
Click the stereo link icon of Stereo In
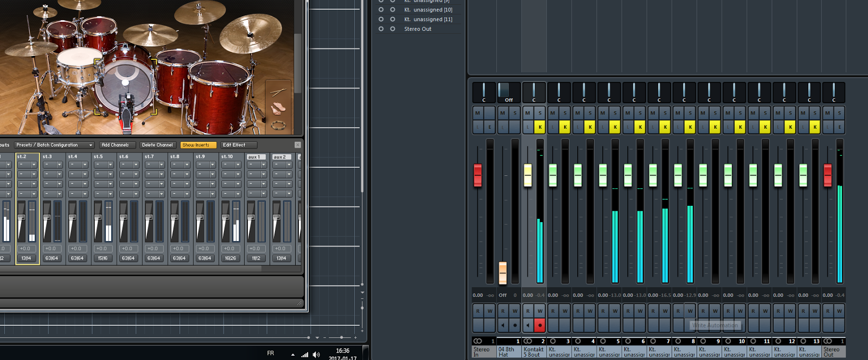478,341
